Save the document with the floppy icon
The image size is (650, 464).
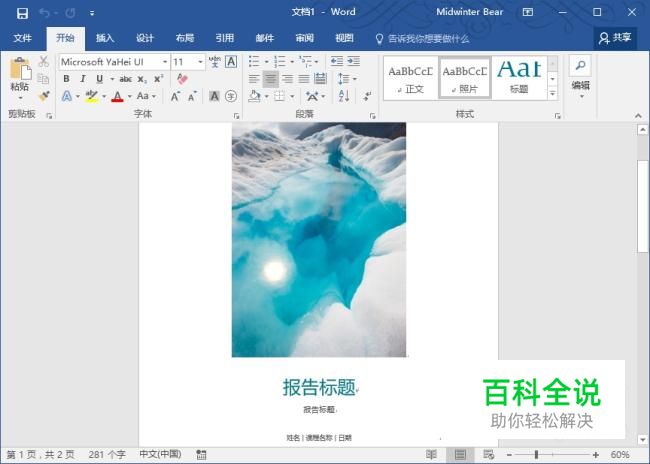(22, 13)
